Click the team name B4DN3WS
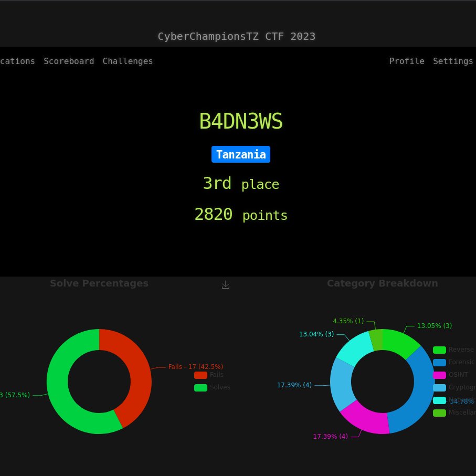This screenshot has height=476, width=476. click(241, 121)
